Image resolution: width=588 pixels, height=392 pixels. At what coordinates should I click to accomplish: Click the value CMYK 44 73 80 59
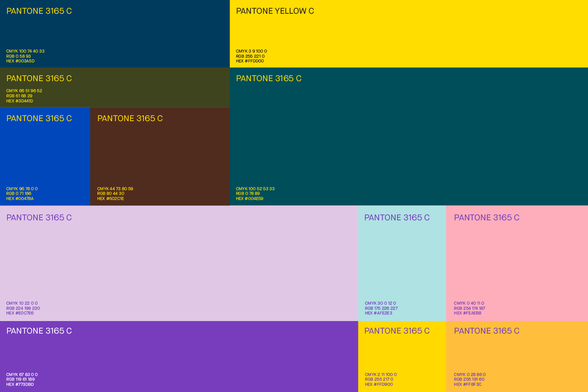coord(115,189)
